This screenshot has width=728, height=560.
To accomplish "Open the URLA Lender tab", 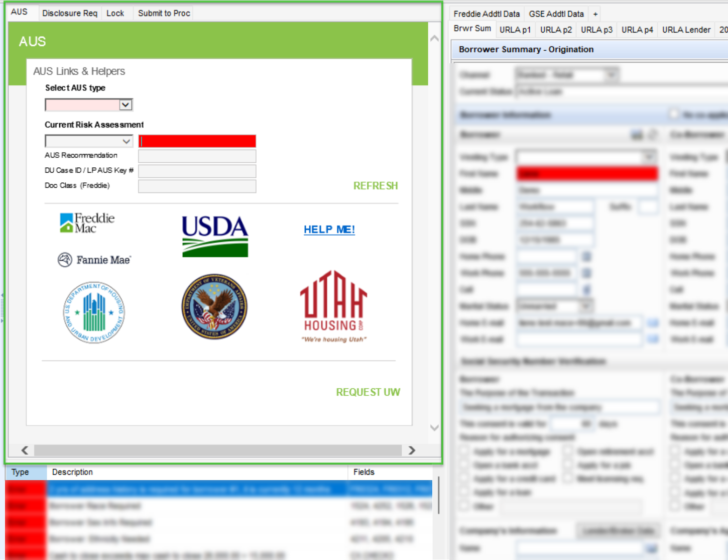I will tap(686, 30).
